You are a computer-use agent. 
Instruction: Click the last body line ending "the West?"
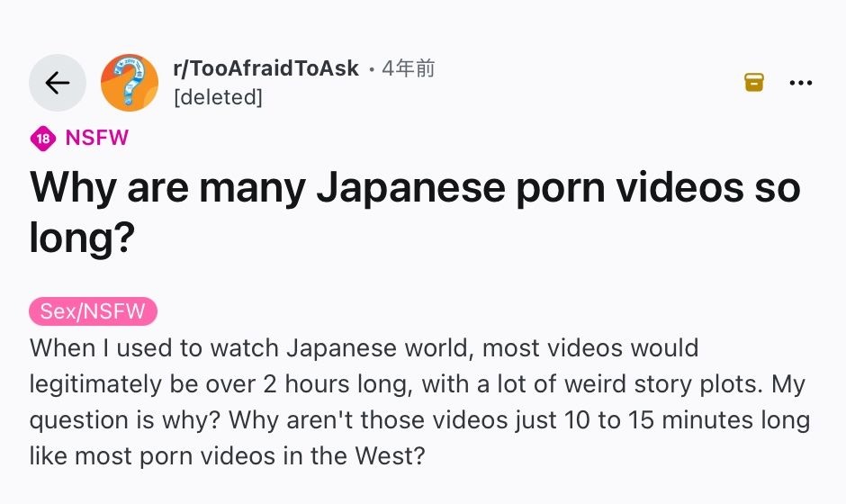click(x=227, y=455)
